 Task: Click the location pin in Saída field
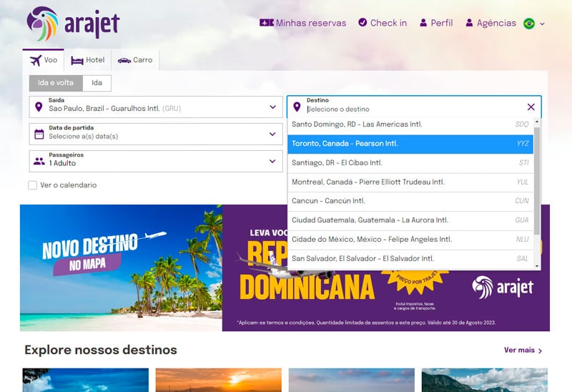[39, 107]
